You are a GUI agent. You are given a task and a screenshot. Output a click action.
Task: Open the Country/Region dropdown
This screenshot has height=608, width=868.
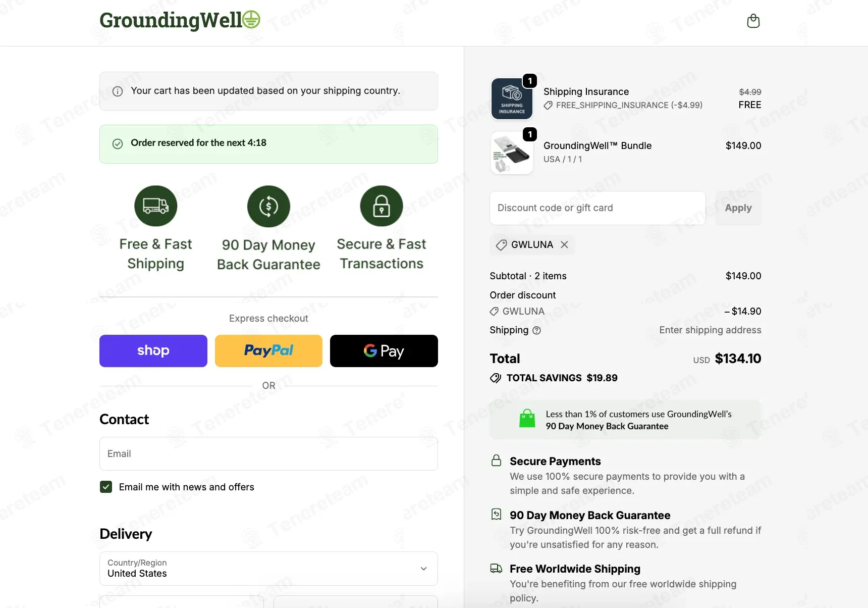(x=268, y=569)
